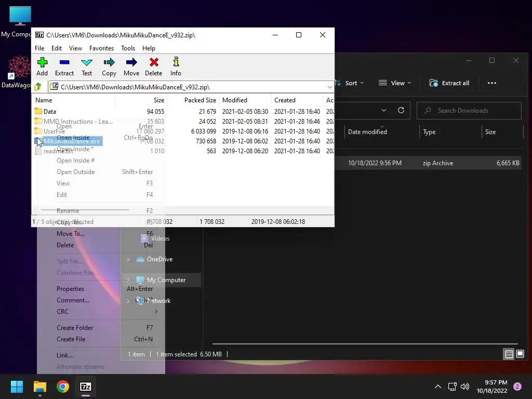Show hidden tray icons chevron
The image size is (532, 399).
tap(438, 387)
